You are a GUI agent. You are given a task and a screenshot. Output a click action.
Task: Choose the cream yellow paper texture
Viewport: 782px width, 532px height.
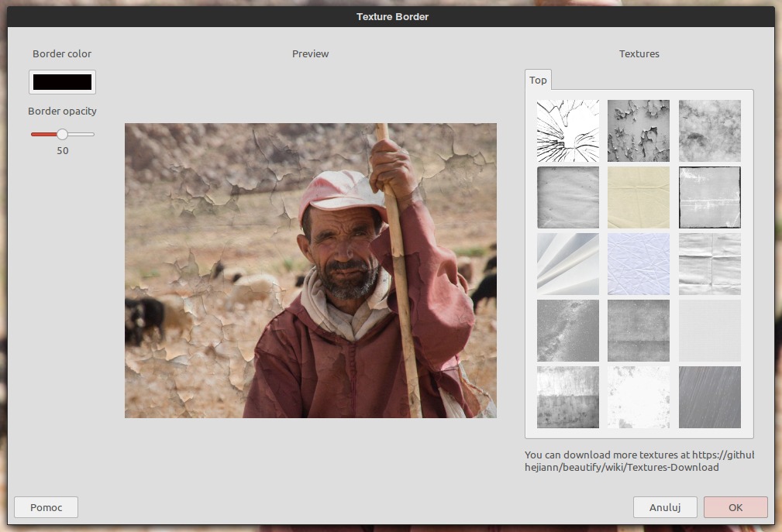click(x=639, y=197)
